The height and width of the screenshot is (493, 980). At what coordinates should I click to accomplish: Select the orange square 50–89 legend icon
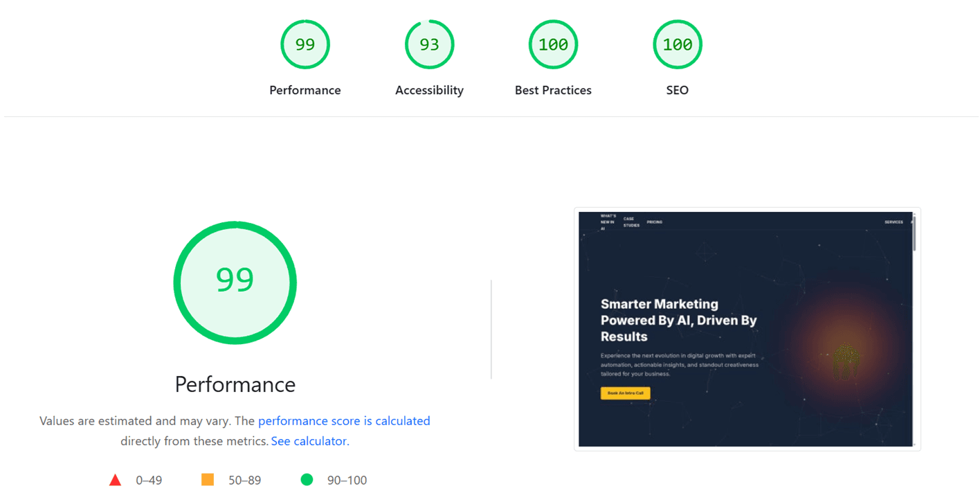click(208, 479)
